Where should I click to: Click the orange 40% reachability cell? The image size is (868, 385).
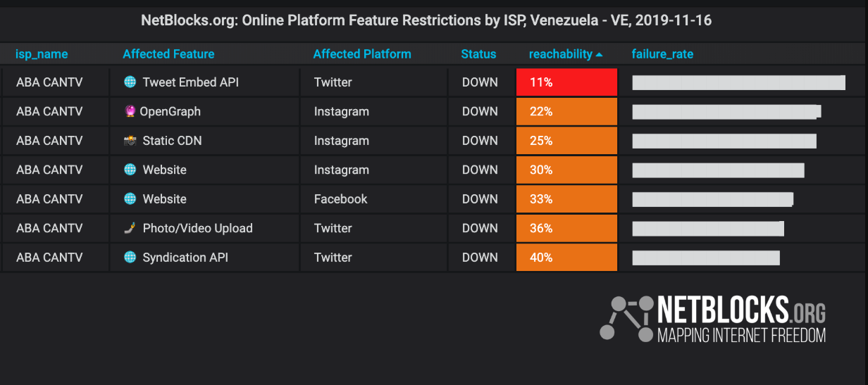[566, 258]
